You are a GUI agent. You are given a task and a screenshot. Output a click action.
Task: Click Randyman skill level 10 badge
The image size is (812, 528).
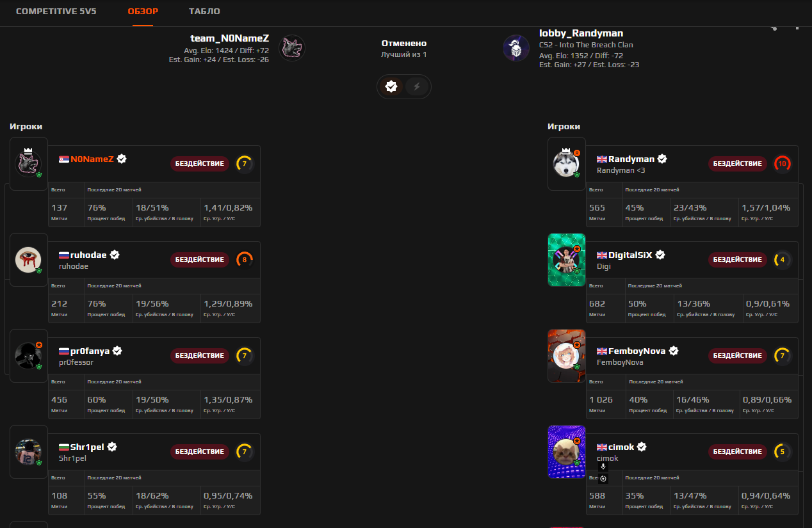click(x=782, y=164)
